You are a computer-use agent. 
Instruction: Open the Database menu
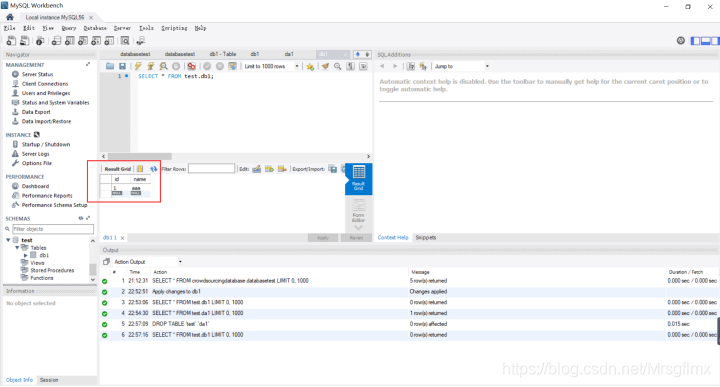[95, 28]
